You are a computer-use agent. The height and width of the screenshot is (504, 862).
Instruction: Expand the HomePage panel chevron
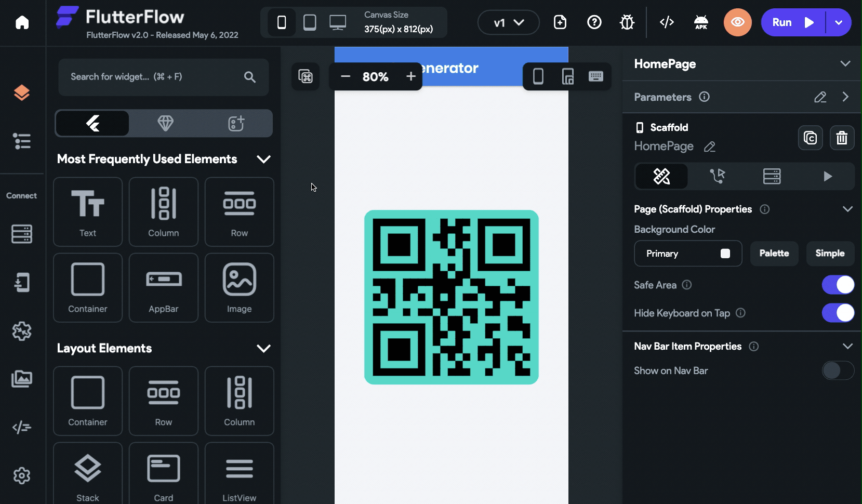(845, 63)
